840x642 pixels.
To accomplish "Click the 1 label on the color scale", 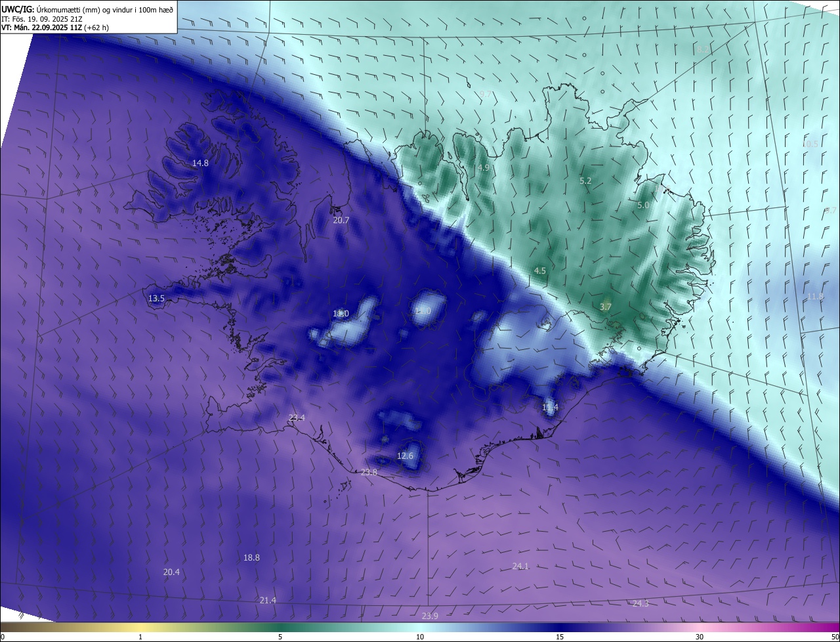I will point(140,637).
